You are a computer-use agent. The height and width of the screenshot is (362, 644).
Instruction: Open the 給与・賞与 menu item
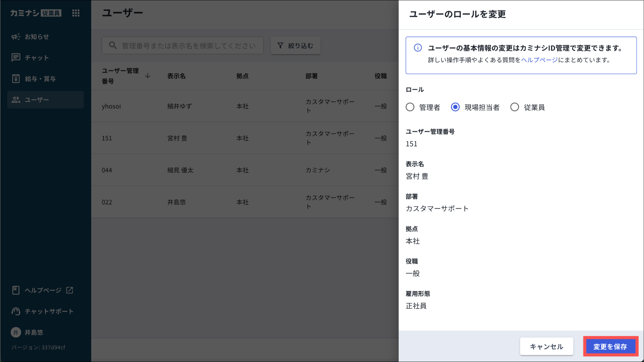(x=40, y=79)
